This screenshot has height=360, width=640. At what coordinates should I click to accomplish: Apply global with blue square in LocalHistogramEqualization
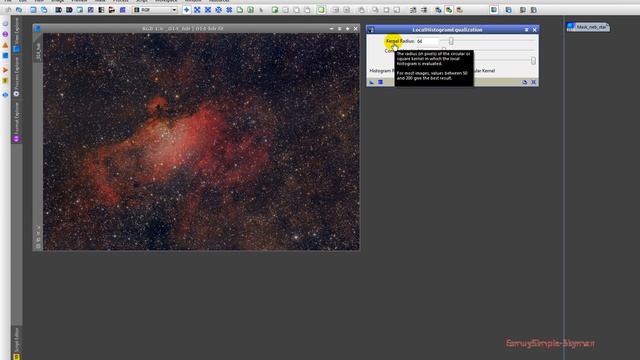coord(380,82)
